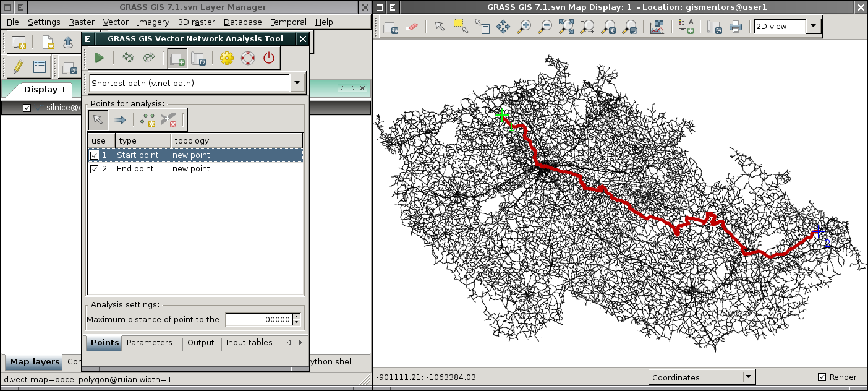This screenshot has height=391, width=868.
Task: Switch to the Output tab
Action: 201,343
